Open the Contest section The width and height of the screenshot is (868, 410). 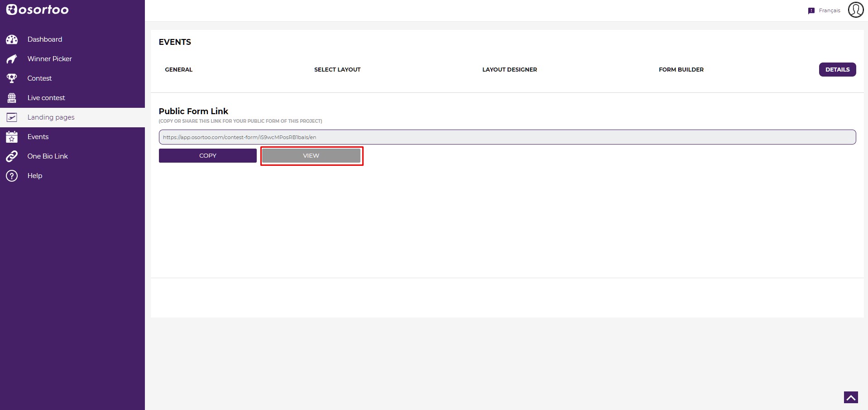click(40, 78)
